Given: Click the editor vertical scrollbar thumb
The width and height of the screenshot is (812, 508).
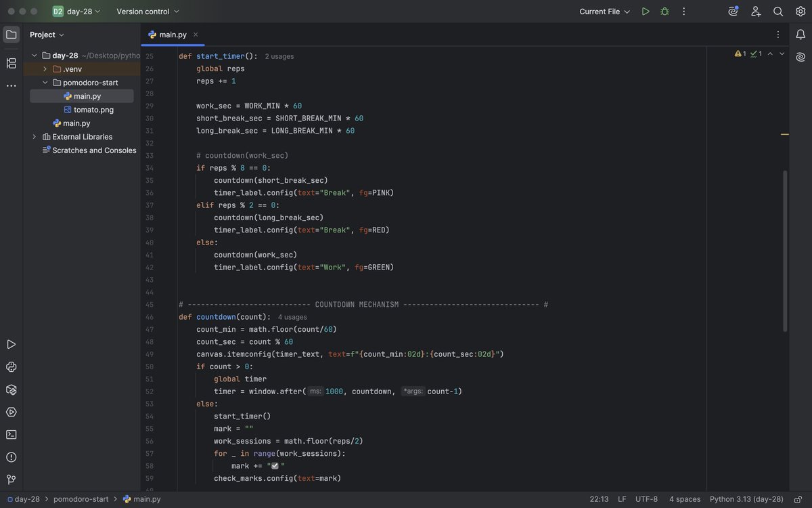Looking at the screenshot, I should pyautogui.click(x=785, y=251).
